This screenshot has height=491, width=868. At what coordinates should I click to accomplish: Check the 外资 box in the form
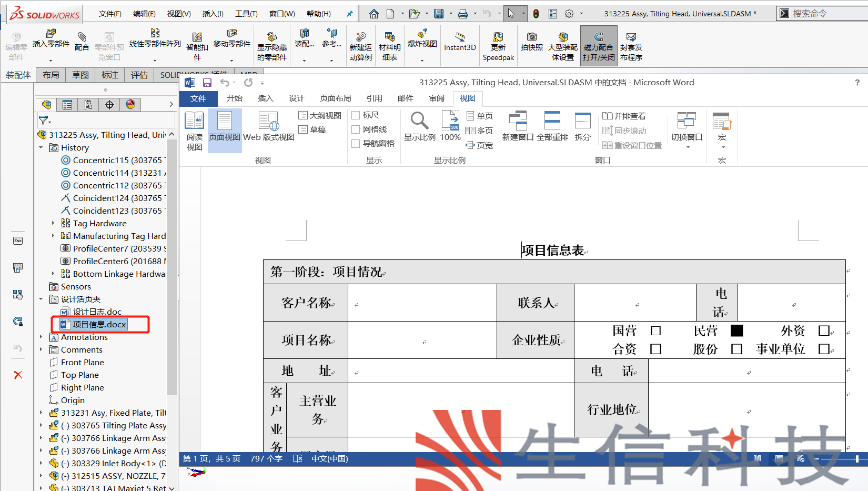[x=824, y=331]
